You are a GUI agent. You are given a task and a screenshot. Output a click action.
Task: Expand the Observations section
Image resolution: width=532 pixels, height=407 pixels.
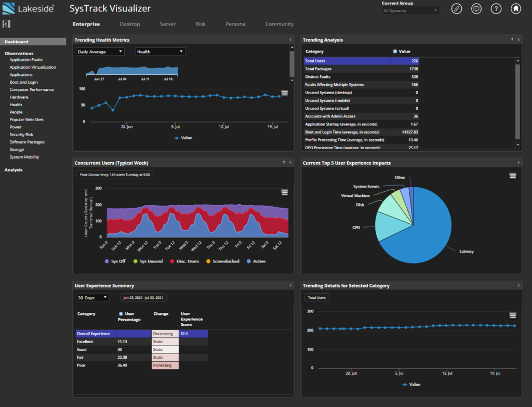pyautogui.click(x=19, y=54)
